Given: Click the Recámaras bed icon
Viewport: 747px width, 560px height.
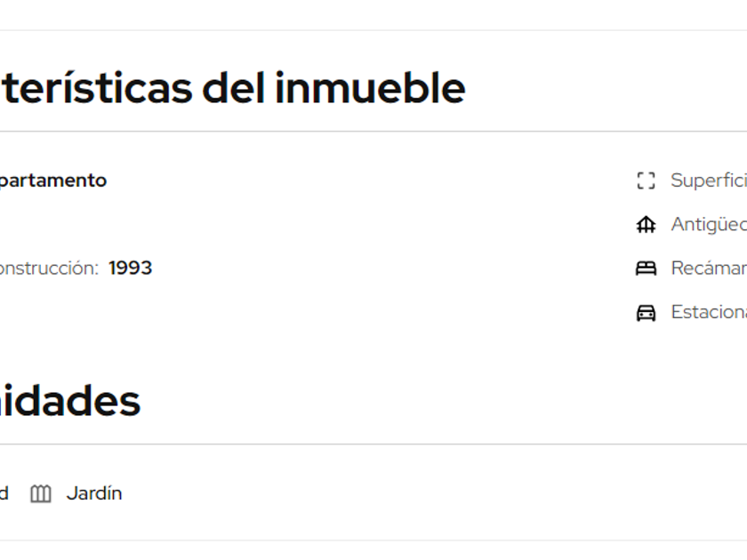Looking at the screenshot, I should (x=646, y=268).
